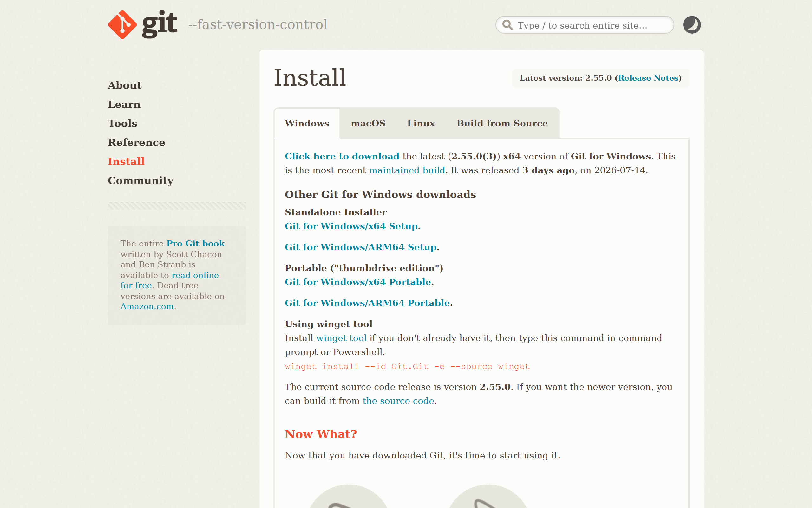Click the large 'Install' page title

(310, 78)
